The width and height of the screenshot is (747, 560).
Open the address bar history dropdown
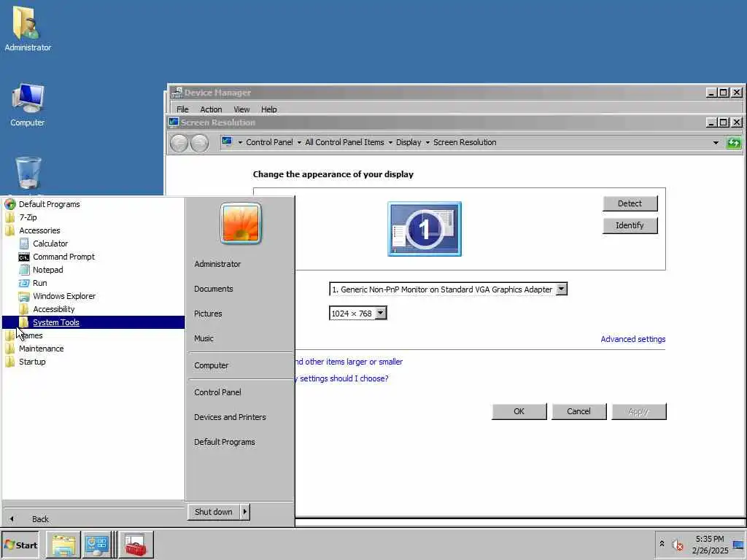[x=716, y=142]
